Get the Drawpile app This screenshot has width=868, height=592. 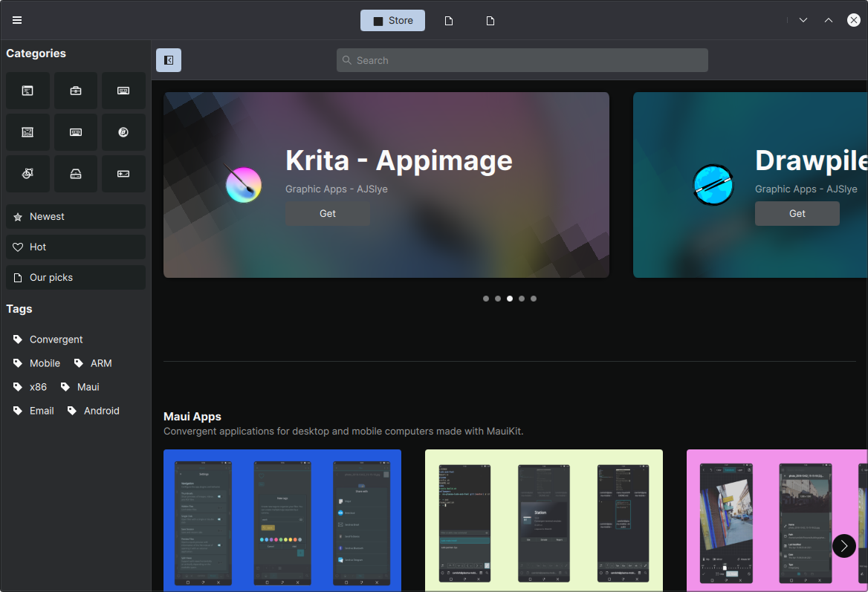pos(797,214)
